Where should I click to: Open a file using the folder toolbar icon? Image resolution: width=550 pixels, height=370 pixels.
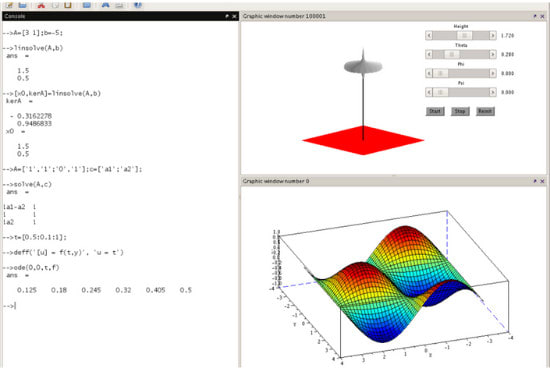click(22, 5)
